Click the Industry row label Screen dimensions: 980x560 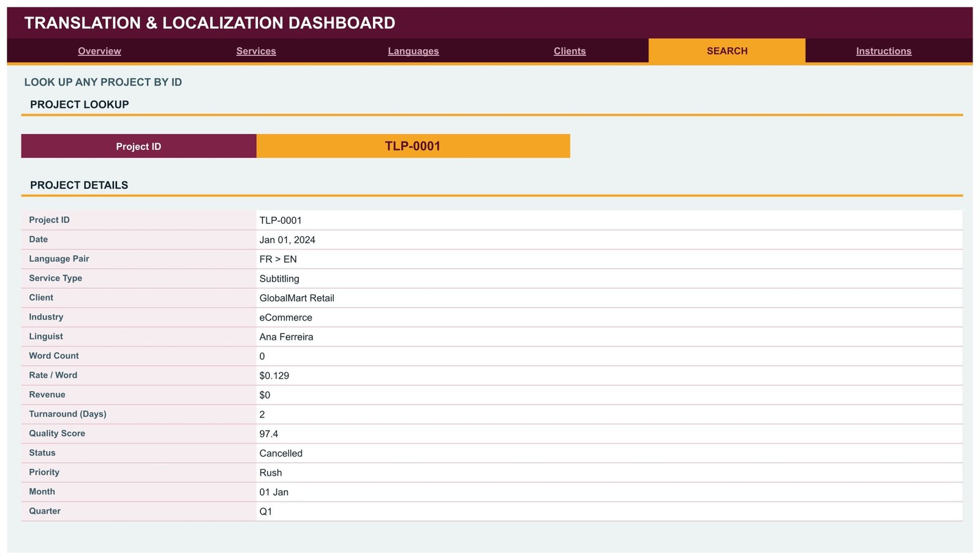pyautogui.click(x=46, y=317)
